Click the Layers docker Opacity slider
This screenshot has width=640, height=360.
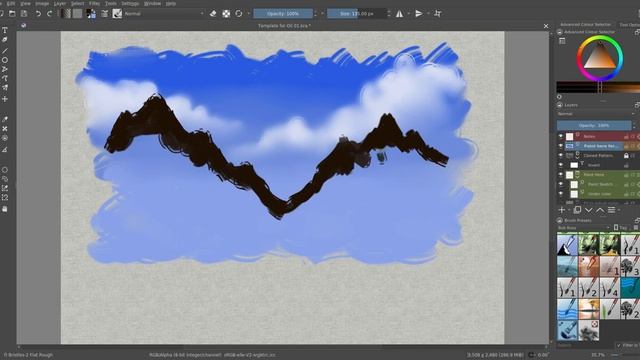pos(594,125)
